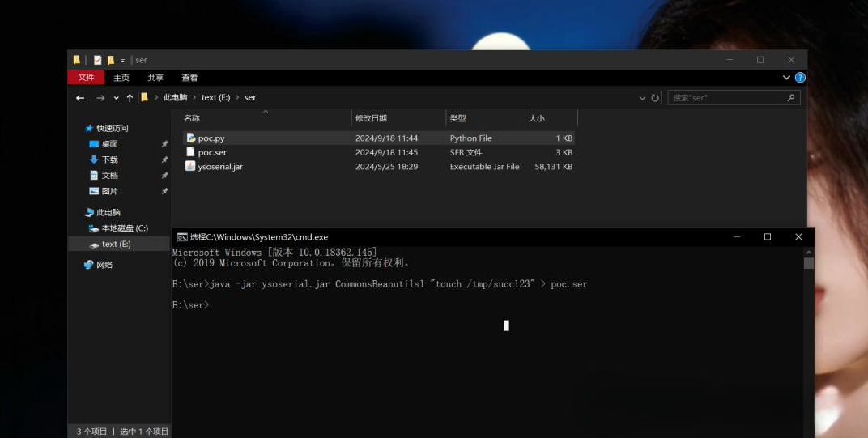Click ser breadcrumb in address bar

[250, 97]
